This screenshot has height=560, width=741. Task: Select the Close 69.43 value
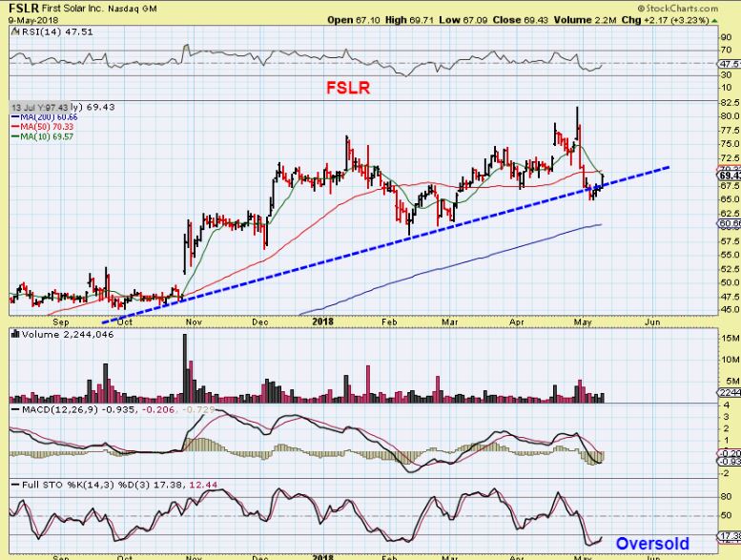point(521,20)
